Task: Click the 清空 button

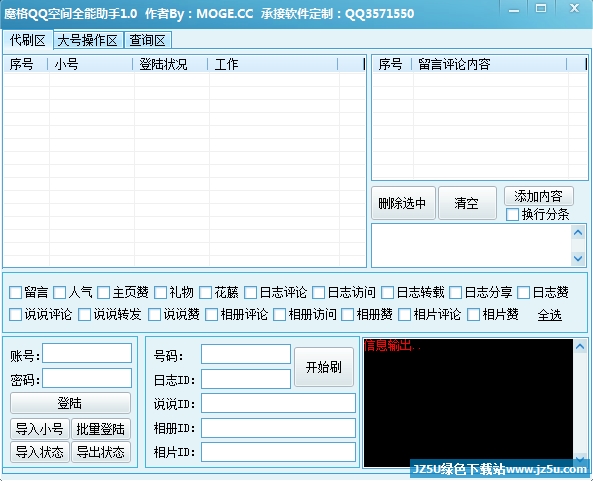Action: tap(467, 203)
